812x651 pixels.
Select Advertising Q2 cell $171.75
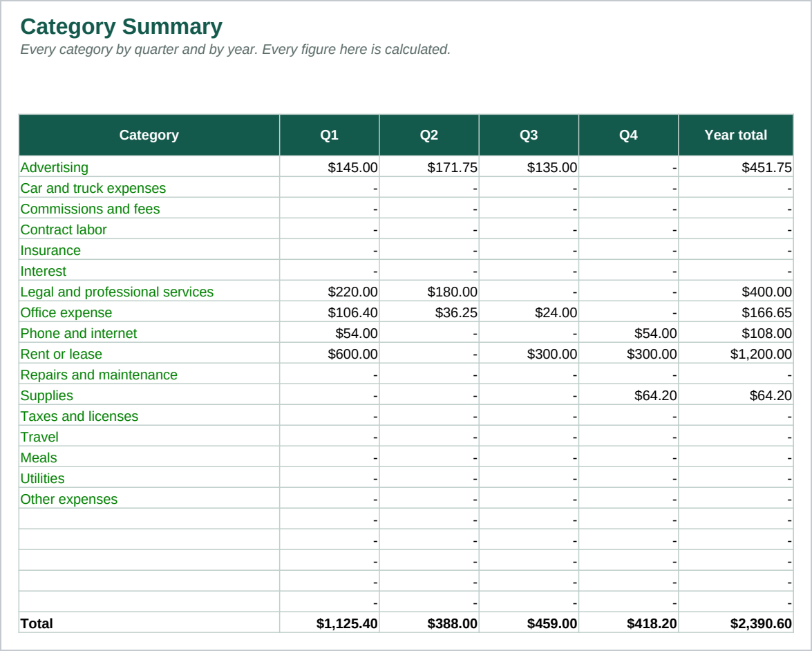point(429,167)
